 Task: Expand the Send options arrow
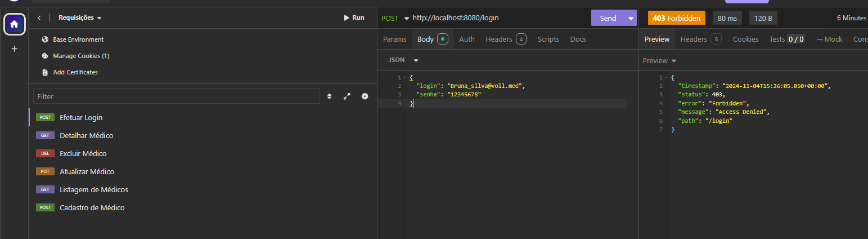pos(631,18)
